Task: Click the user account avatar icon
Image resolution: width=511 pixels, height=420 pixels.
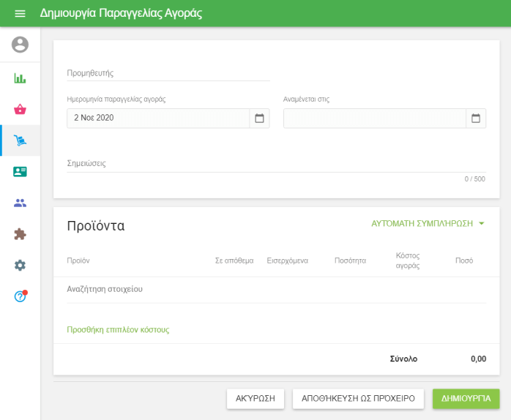Action: [x=20, y=45]
